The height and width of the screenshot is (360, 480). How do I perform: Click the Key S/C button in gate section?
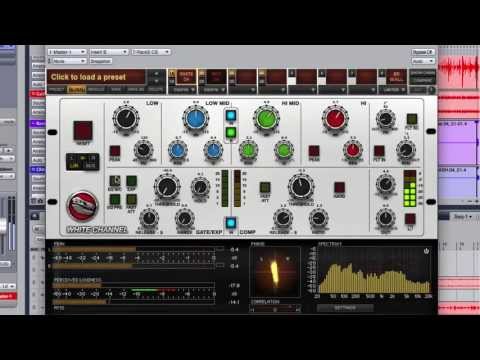pyautogui.click(x=115, y=181)
